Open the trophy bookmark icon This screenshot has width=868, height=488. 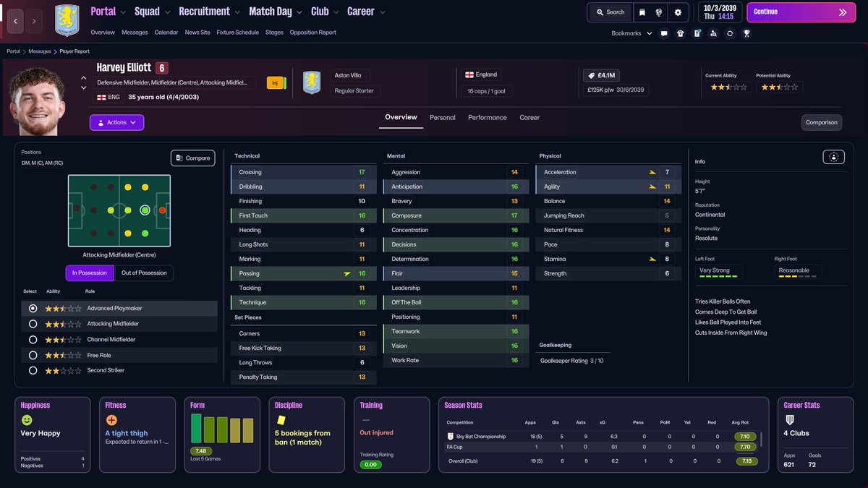(x=746, y=33)
